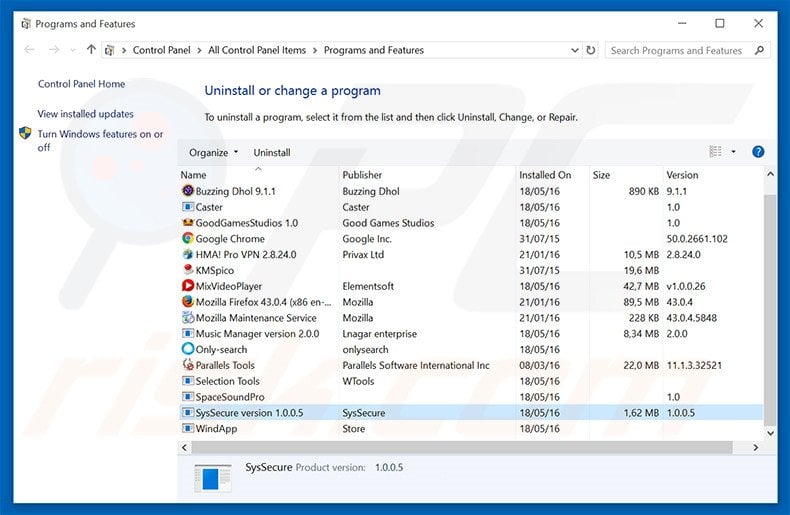Click the SpaceSoundPro program icon
Viewport: 790px width, 515px height.
tap(188, 397)
